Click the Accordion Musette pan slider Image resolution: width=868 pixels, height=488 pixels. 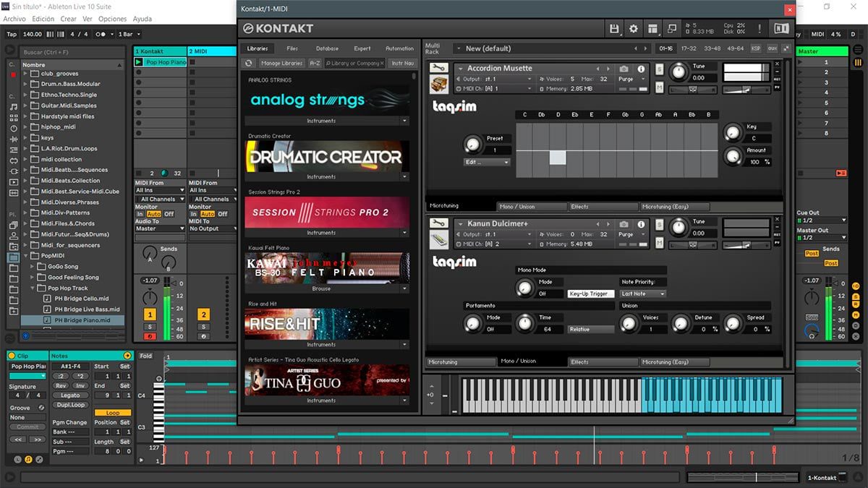[x=693, y=90]
